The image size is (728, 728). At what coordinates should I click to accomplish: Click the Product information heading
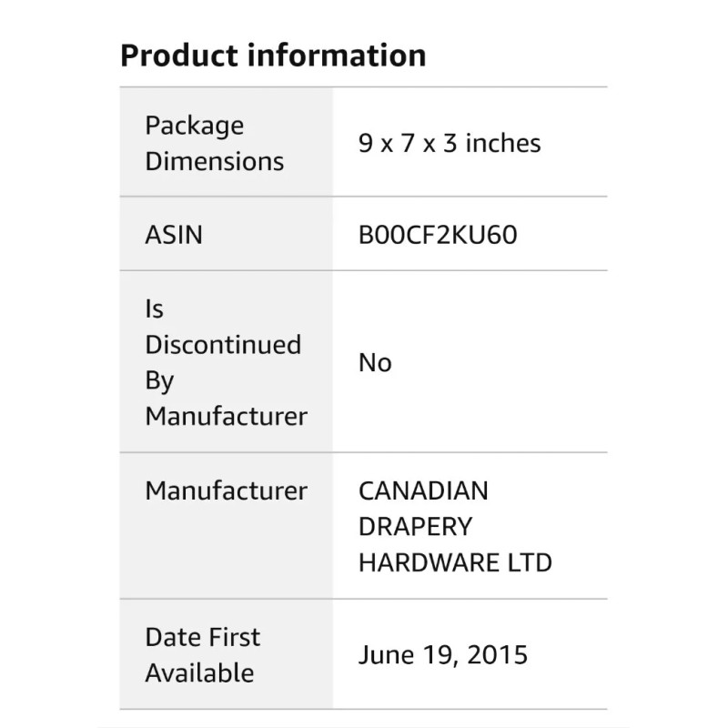click(273, 56)
